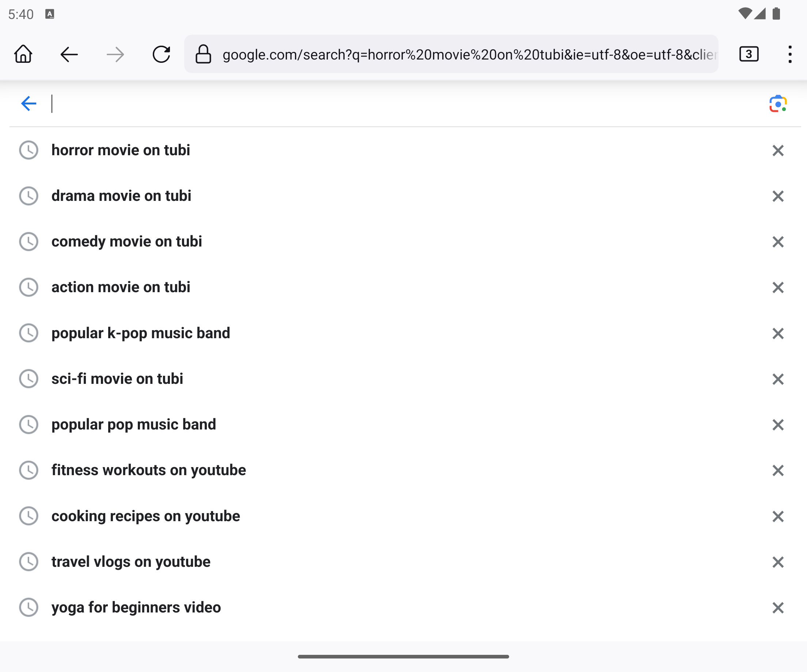Select suggestion 'travel vlogs on youtube'
The image size is (807, 672).
(x=403, y=562)
